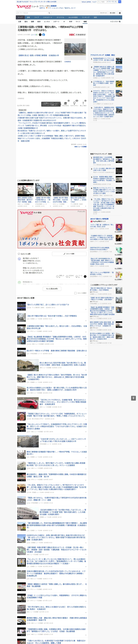138x644 pixels.
Task: Open トピックス一覧 list
Action: [115, 21]
